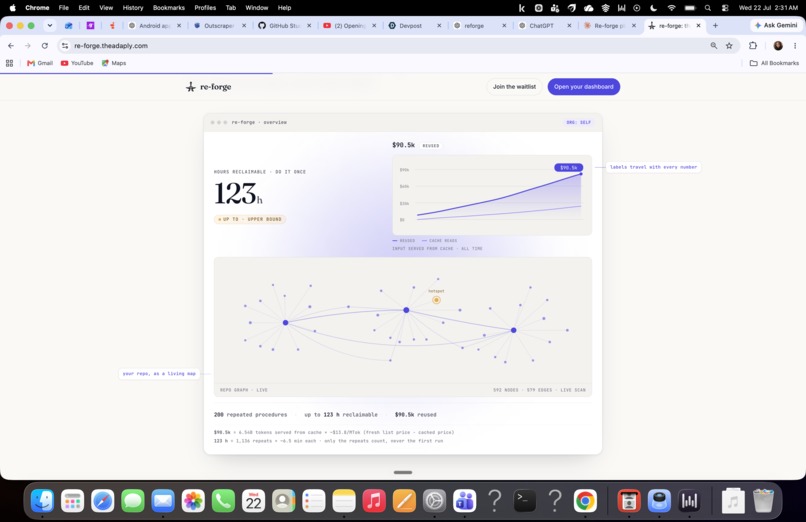Viewport: 806px width, 522px height.
Task: Reload the page with refresh icon
Action: point(45,46)
